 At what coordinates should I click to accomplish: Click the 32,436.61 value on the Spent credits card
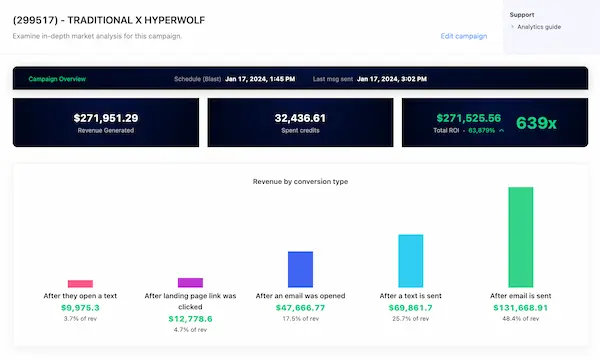tap(300, 118)
